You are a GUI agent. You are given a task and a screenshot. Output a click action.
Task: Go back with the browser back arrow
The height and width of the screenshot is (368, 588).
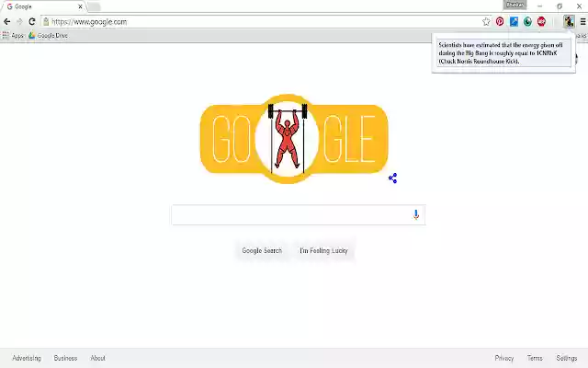pyautogui.click(x=6, y=22)
